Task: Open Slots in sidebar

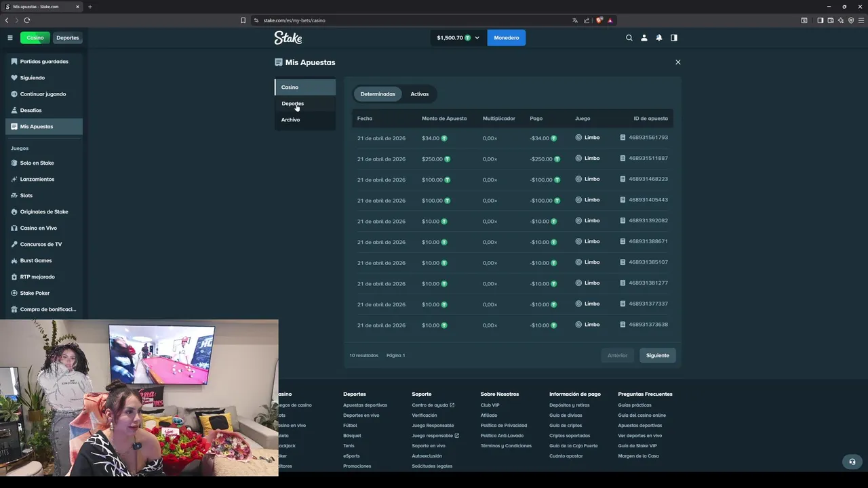Action: pos(44,196)
